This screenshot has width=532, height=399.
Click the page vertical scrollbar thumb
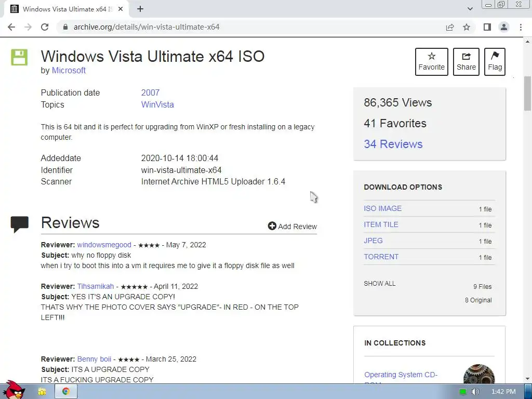point(527,94)
